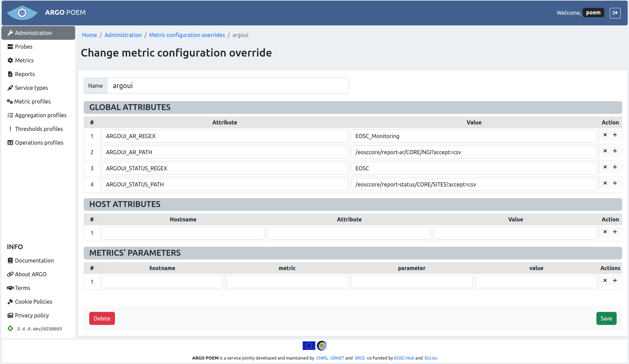629x364 pixels.
Task: Open Metric profiles section
Action: (x=32, y=101)
